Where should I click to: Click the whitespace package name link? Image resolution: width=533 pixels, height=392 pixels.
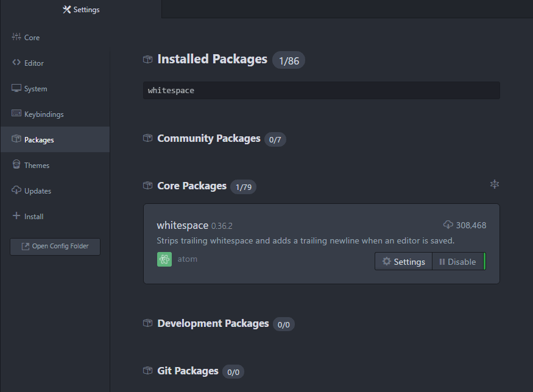coord(182,225)
